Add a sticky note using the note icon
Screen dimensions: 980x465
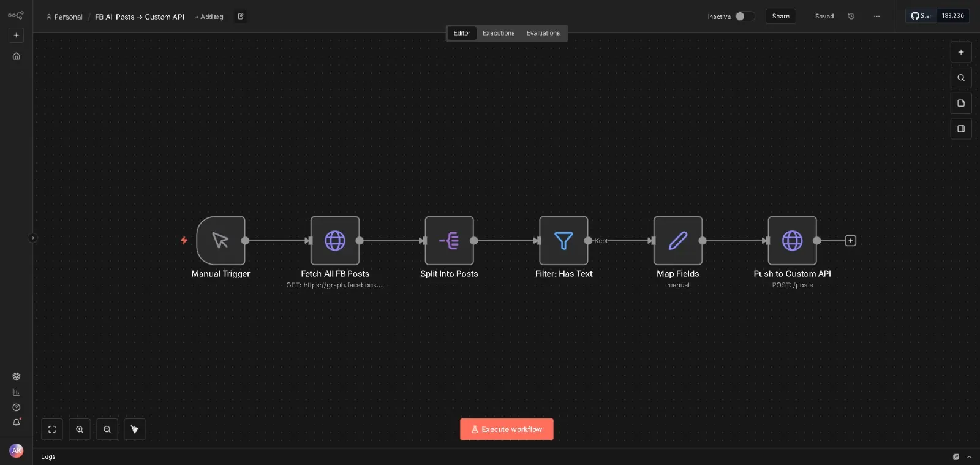coord(961,103)
